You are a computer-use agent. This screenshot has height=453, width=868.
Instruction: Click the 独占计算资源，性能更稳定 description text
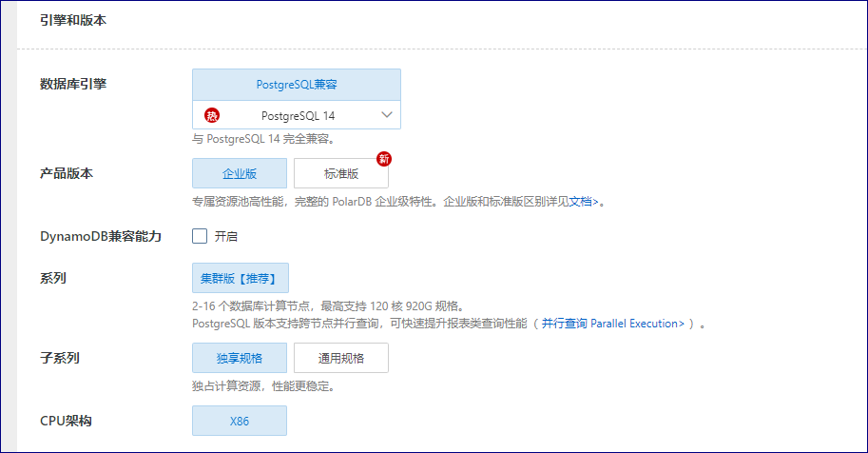pos(263,386)
